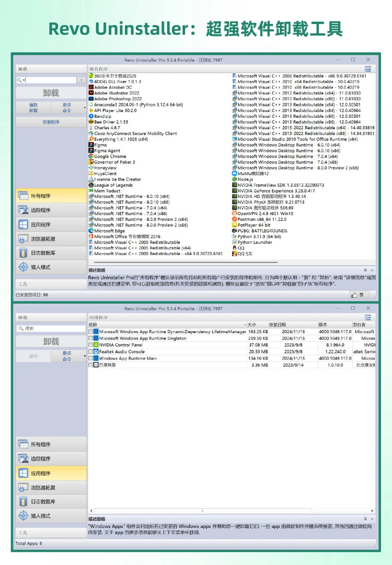
Task: Select Microsoft Office 专业增强版 2016 entry
Action: (124, 237)
